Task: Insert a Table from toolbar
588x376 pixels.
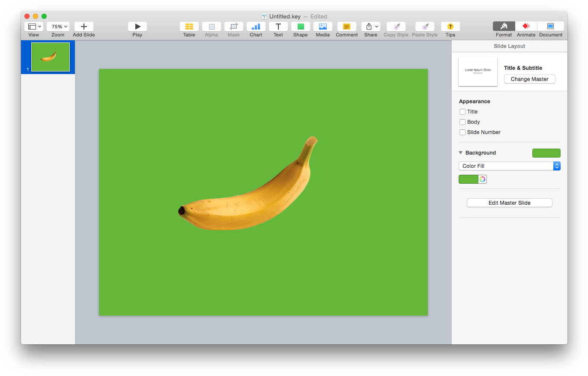Action: pyautogui.click(x=189, y=27)
